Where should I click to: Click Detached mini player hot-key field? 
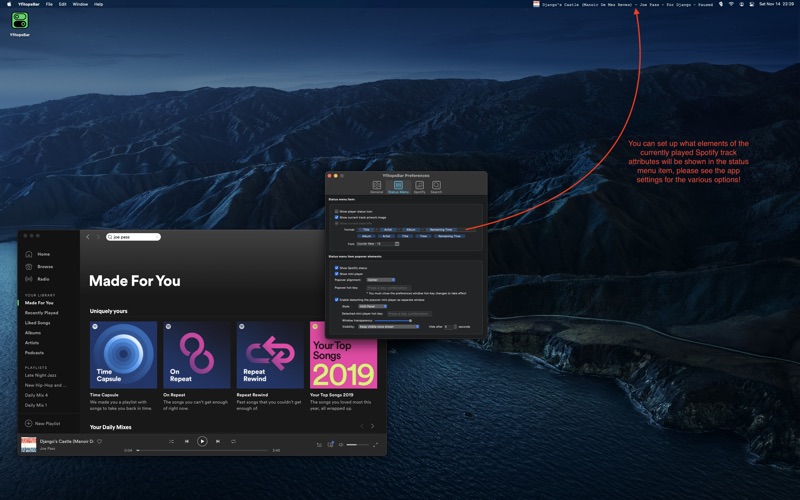pos(410,314)
